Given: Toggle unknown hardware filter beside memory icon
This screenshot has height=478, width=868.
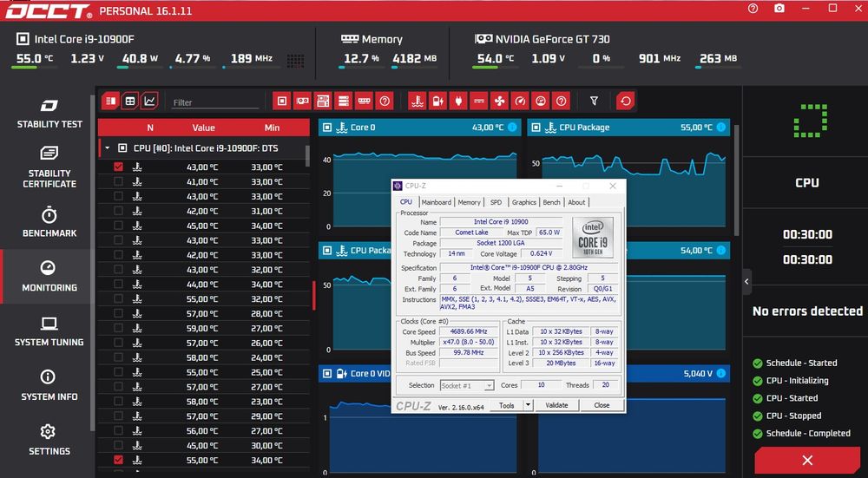Looking at the screenshot, I should click(385, 101).
